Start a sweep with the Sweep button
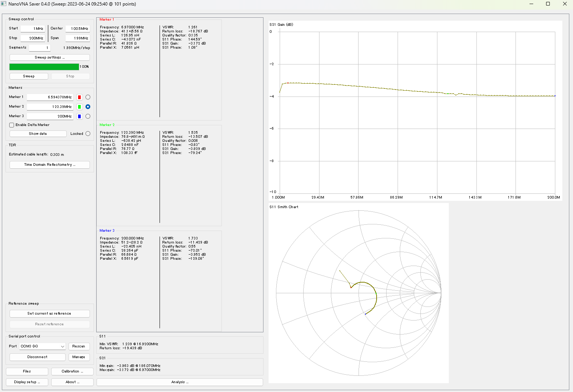Viewport: 573px width, 392px height. pyautogui.click(x=29, y=76)
